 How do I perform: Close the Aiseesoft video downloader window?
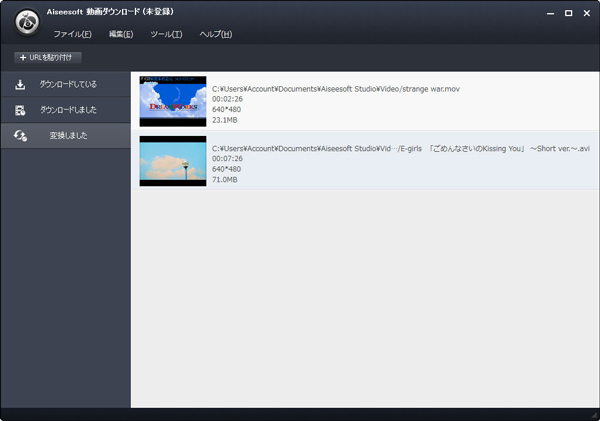pos(586,14)
